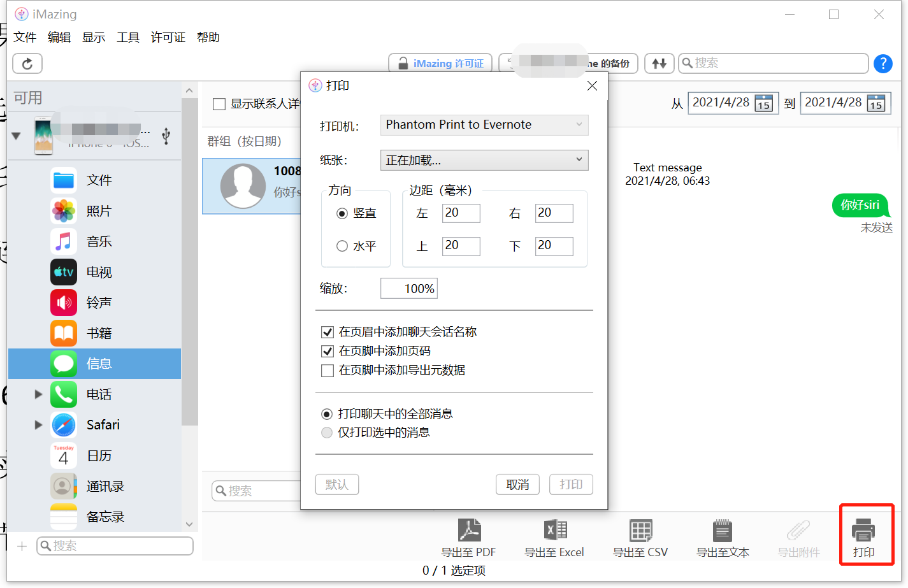Viewport: 908px width, 588px height.
Task: Click the device backups (的备份) button
Action: click(568, 64)
